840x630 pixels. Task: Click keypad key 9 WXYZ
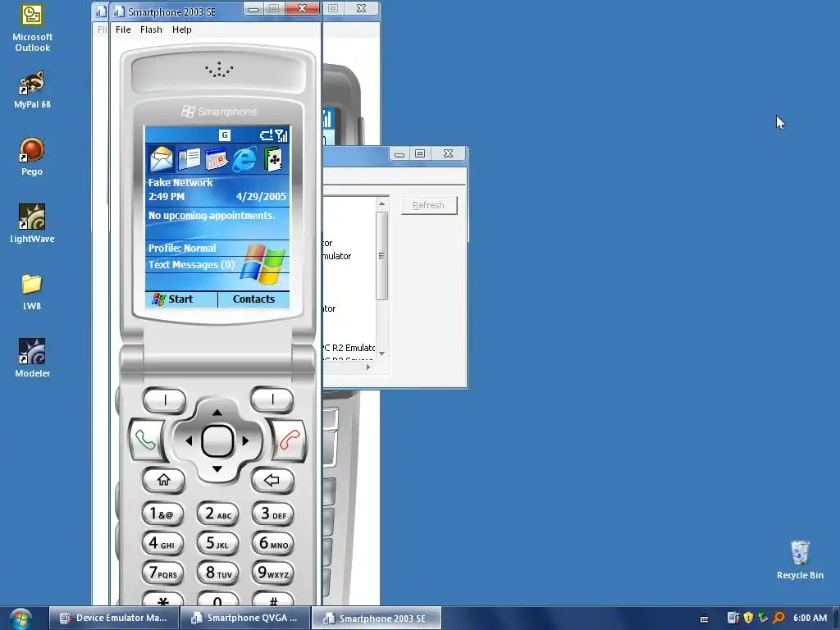273,573
